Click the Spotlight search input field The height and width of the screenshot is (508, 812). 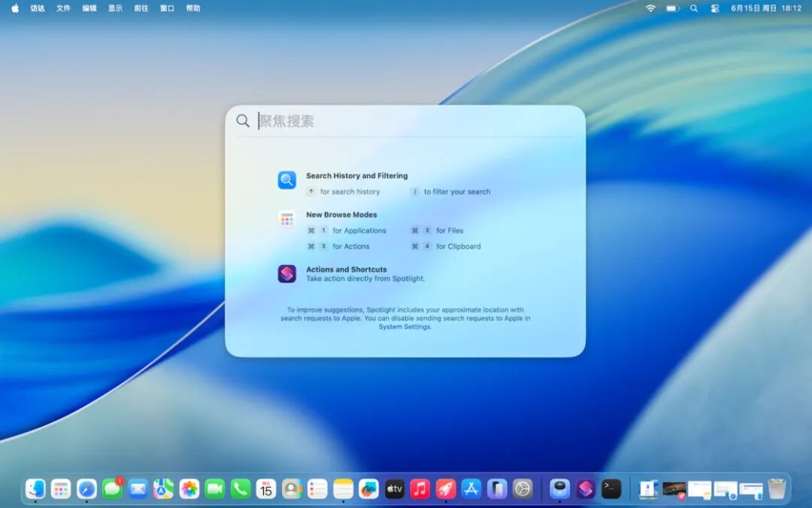[x=416, y=121]
